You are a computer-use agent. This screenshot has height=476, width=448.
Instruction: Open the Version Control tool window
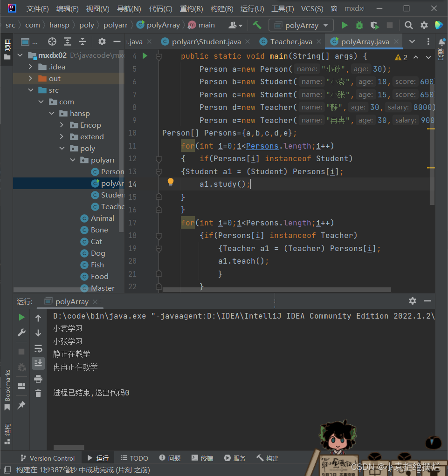pos(47,458)
